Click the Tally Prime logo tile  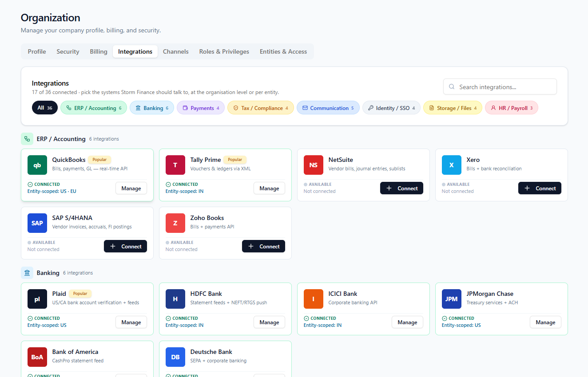175,165
